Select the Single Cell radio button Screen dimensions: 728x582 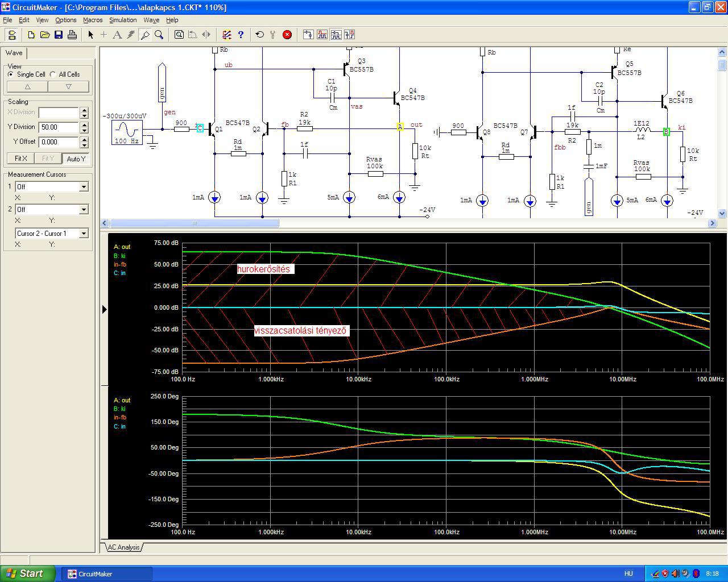11,74
